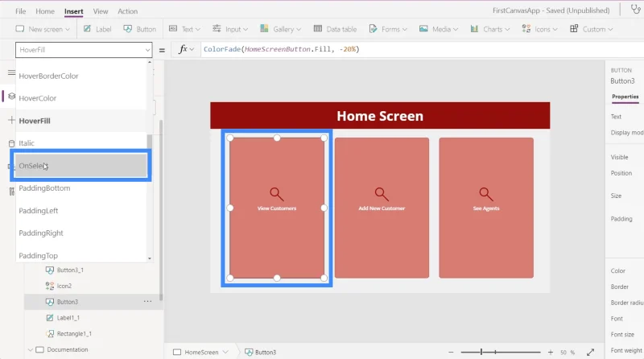Expand the Forms dropdown
This screenshot has height=359, width=644.
(x=388, y=29)
